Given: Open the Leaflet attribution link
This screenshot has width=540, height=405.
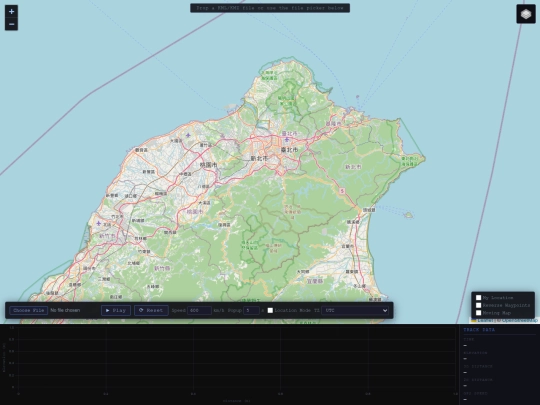Looking at the screenshot, I should coord(485,321).
